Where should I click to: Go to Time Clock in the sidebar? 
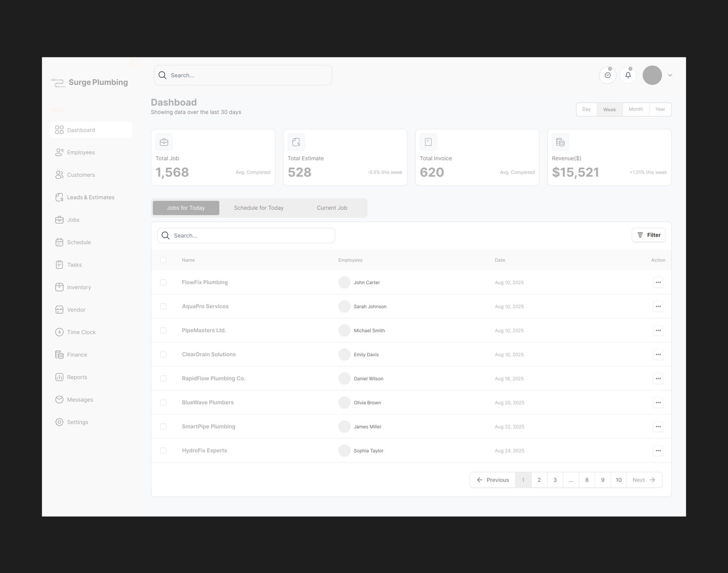tap(81, 332)
